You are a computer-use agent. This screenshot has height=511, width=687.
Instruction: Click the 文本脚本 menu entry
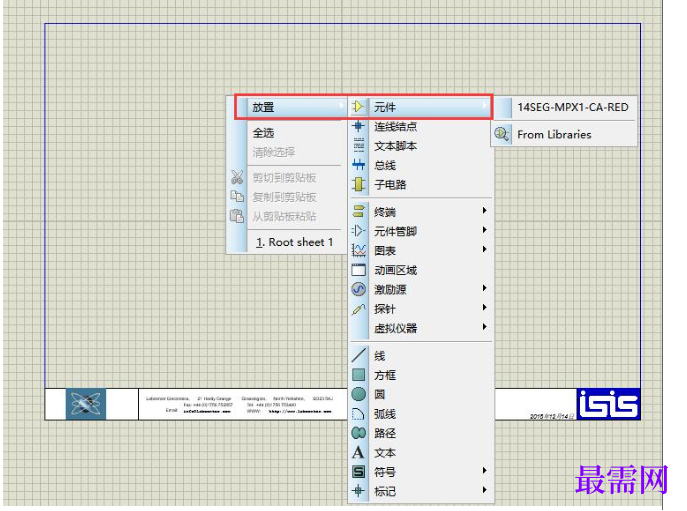coord(421,145)
